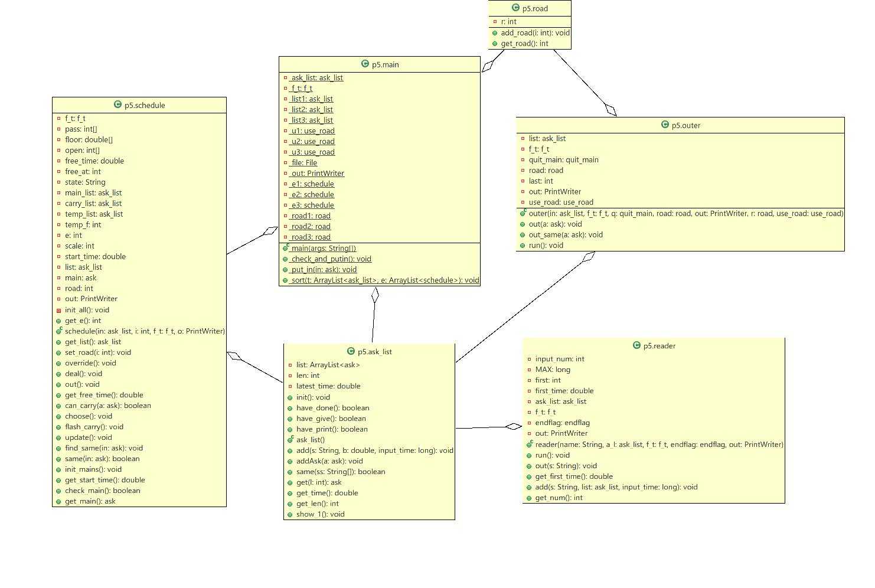
Task: Click the method icon of check_and_putin()
Action: [285, 259]
